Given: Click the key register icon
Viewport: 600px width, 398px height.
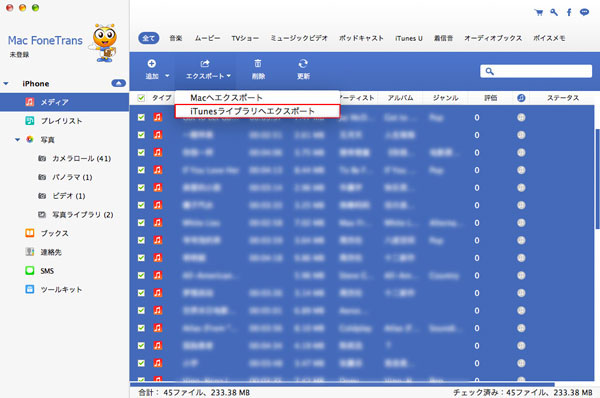Looking at the screenshot, I should (x=554, y=13).
